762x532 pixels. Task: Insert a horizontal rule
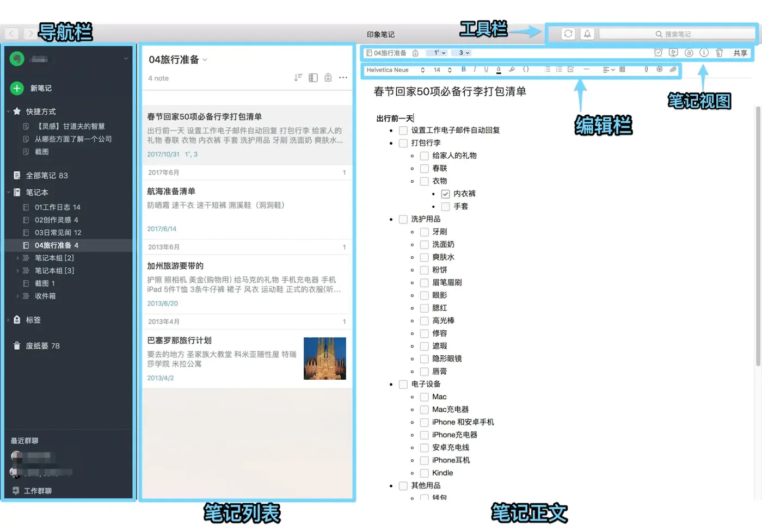pos(586,69)
